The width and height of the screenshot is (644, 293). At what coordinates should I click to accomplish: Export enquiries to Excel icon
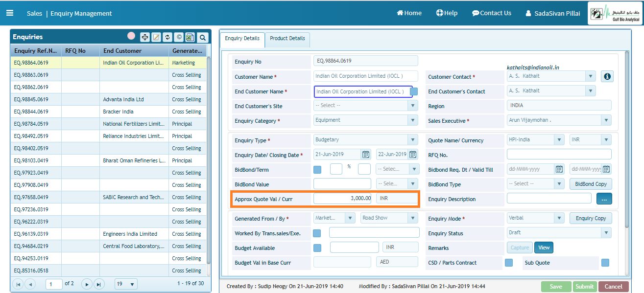(190, 37)
